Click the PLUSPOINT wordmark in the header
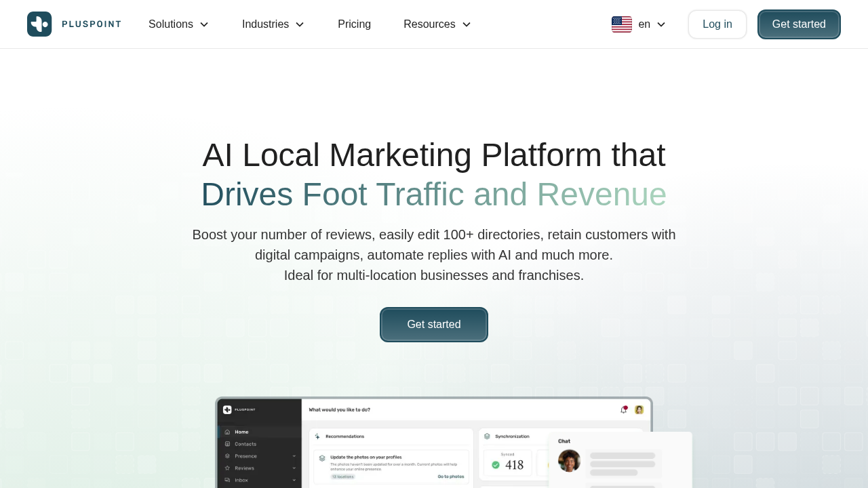The image size is (868, 488). [92, 24]
